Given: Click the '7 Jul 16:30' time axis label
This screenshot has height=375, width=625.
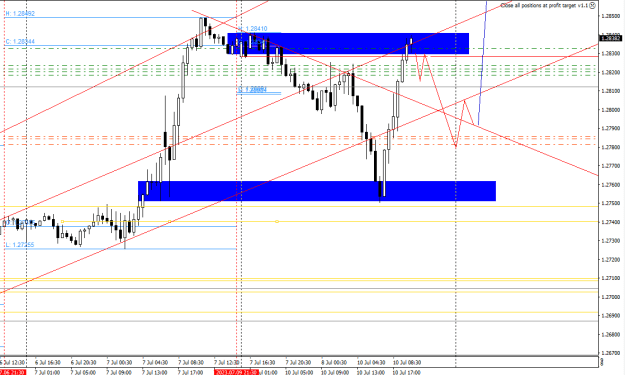Looking at the screenshot, I should point(263,363).
